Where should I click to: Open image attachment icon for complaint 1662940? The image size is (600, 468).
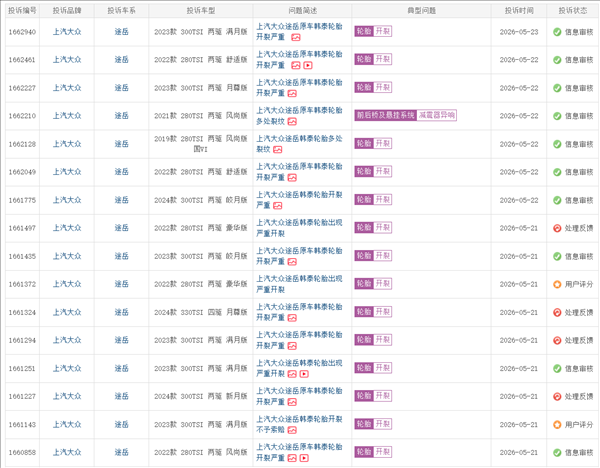(x=296, y=37)
